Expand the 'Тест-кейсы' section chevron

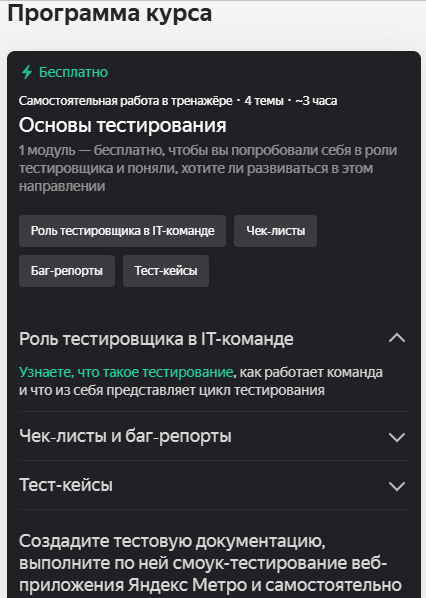(397, 486)
